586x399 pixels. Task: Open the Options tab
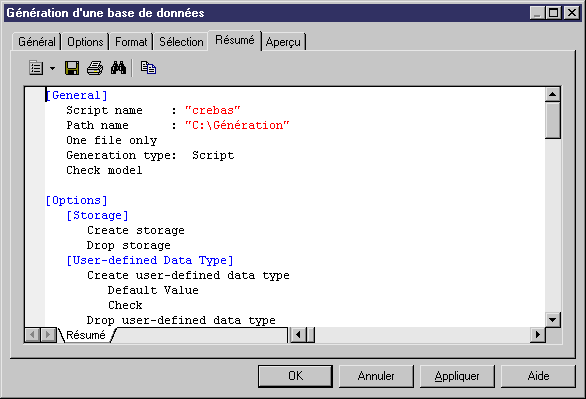(x=85, y=41)
